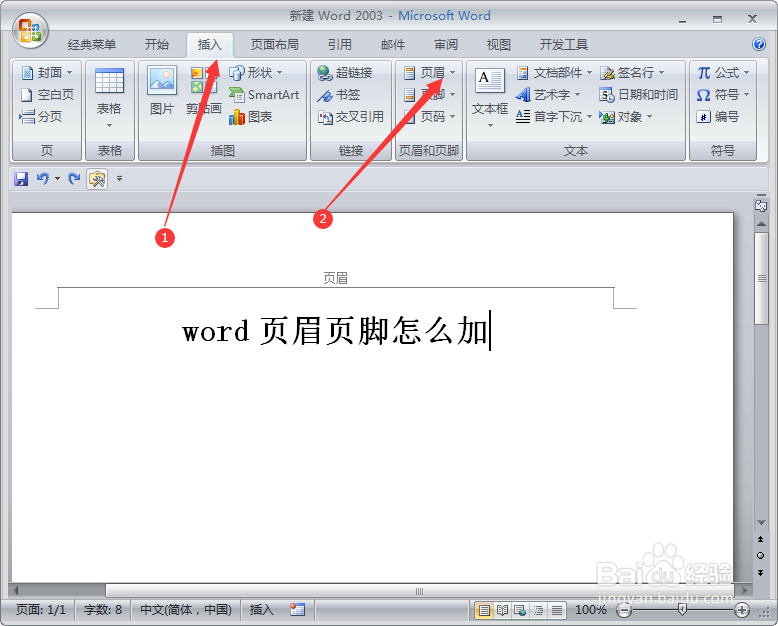Expand the Cover Page (封面) dropdown arrow

[x=69, y=73]
